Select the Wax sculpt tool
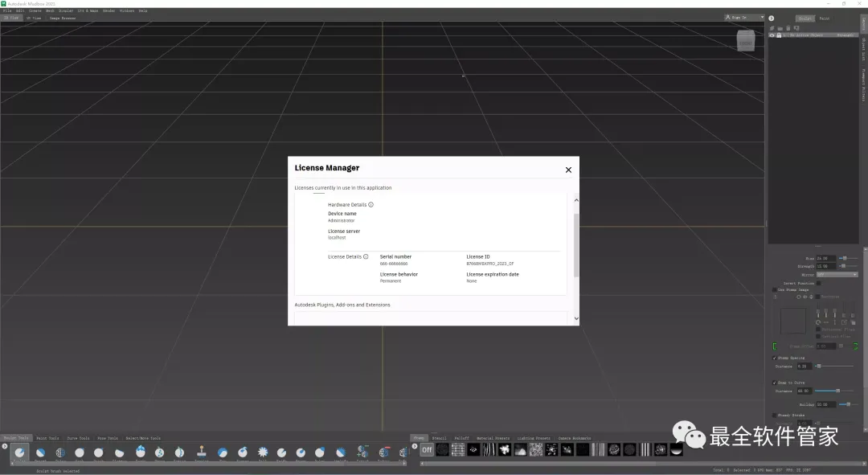This screenshot has width=868, height=475. point(223,452)
